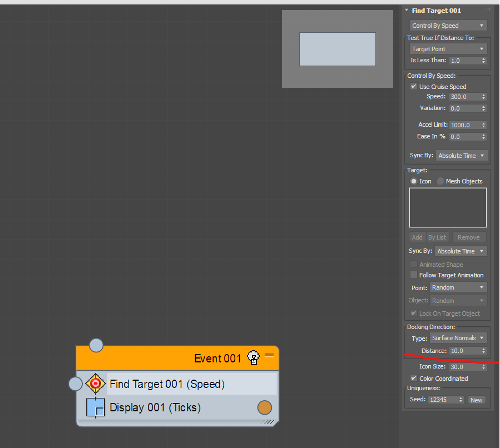
Task: Collapse Event 001 with minus icon
Action: 269,355
